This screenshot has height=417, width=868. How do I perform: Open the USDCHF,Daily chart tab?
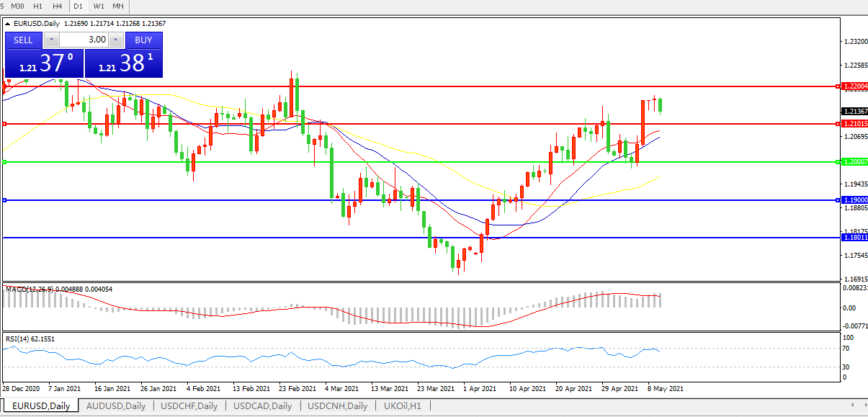(x=189, y=405)
